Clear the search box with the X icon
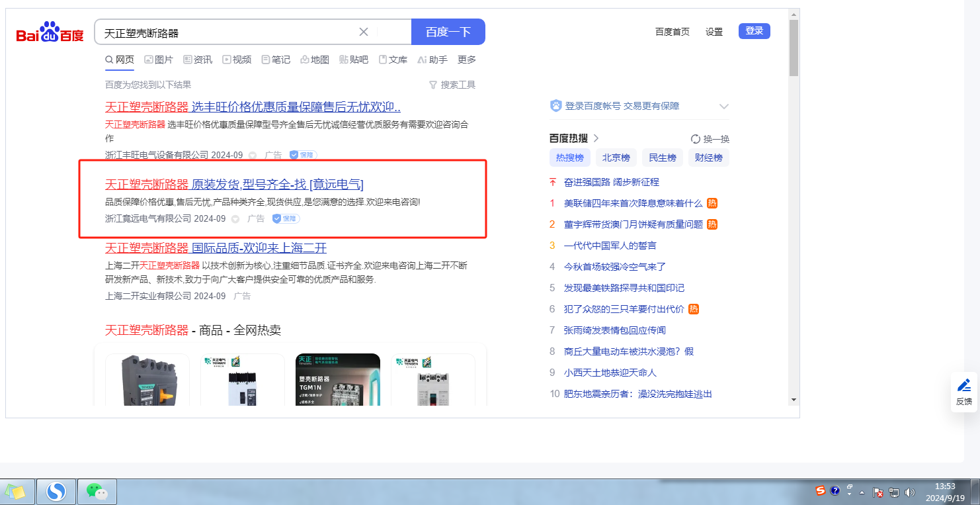The image size is (980, 505). pos(364,32)
